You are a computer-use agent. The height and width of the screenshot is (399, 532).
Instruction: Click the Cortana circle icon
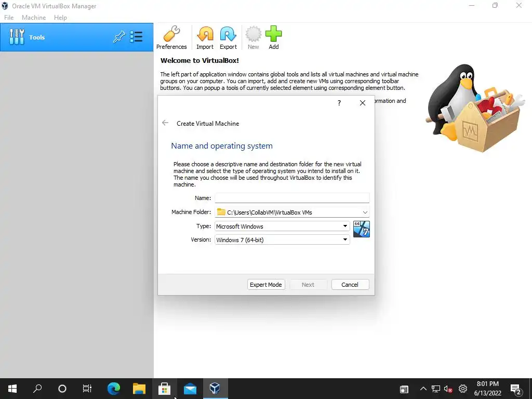click(x=62, y=389)
